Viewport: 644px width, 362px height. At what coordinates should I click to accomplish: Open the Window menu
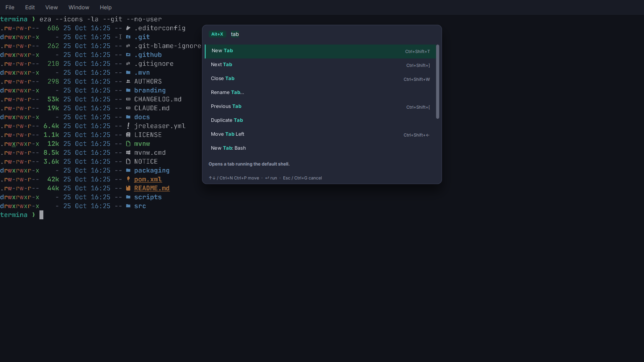(x=79, y=7)
